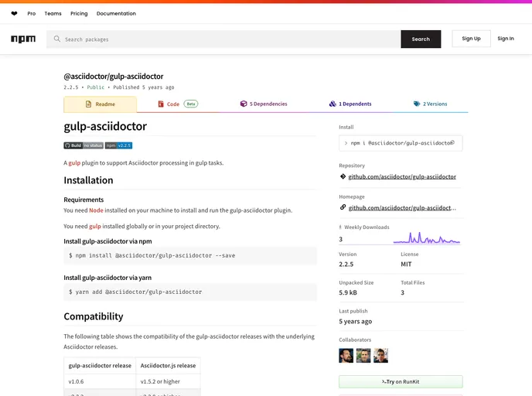Go to the npm logo homepage

[x=23, y=39]
